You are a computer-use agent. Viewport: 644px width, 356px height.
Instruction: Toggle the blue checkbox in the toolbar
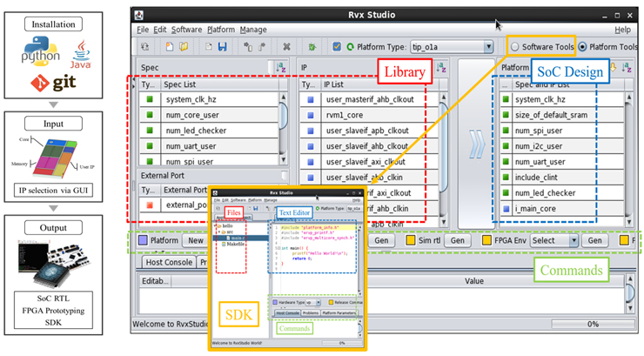(337, 47)
